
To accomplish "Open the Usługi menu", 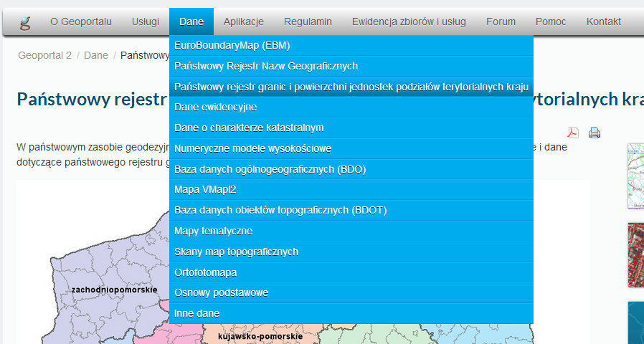I will click(x=146, y=21).
